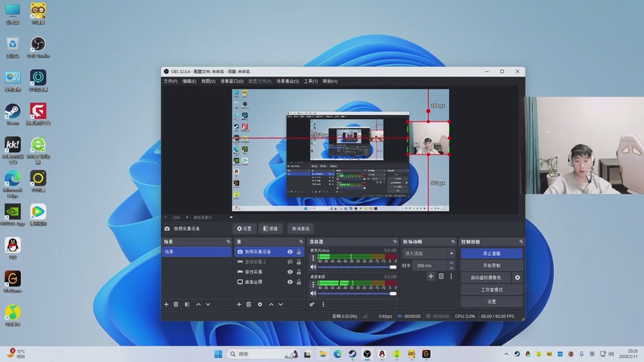Remove the selected scene with trash icon
This screenshot has height=362, width=644.
[x=176, y=304]
